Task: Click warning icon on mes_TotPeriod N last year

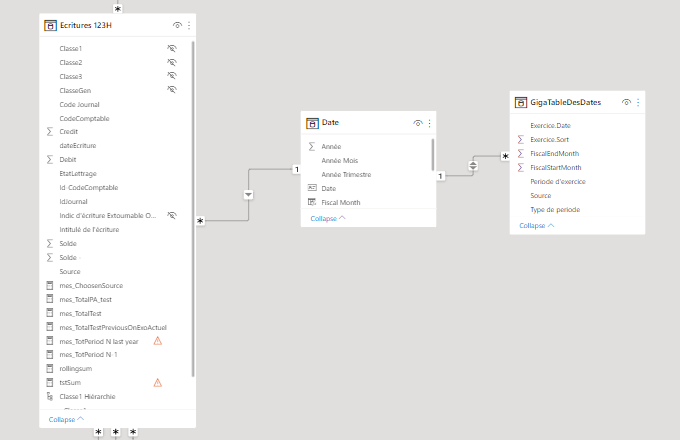Action: (x=158, y=341)
